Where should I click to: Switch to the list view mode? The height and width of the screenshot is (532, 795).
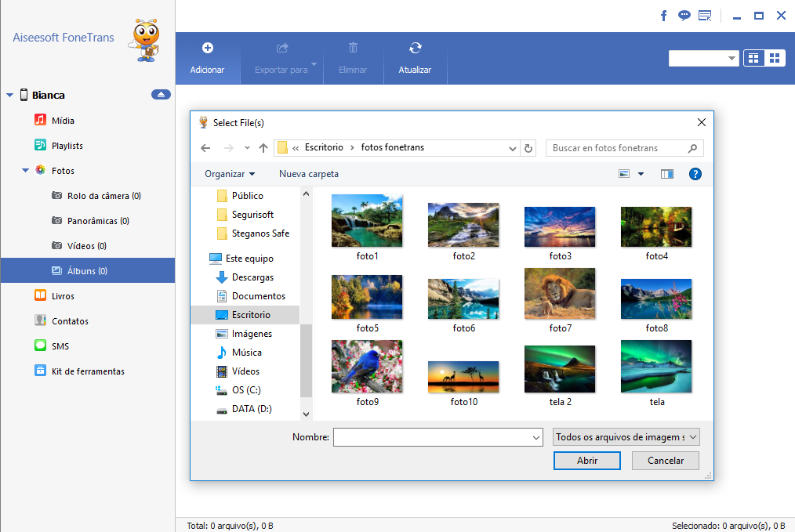click(x=753, y=58)
